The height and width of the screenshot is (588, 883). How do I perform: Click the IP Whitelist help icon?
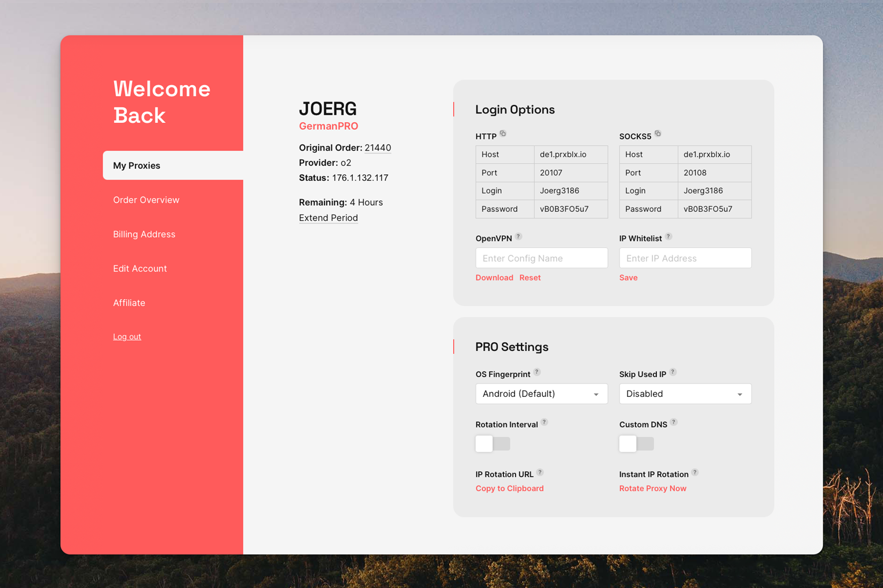point(669,236)
